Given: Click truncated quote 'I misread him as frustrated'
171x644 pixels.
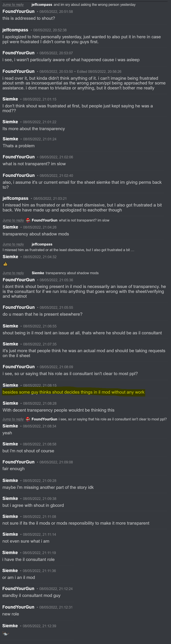Looking at the screenshot, I should tap(68, 250).
